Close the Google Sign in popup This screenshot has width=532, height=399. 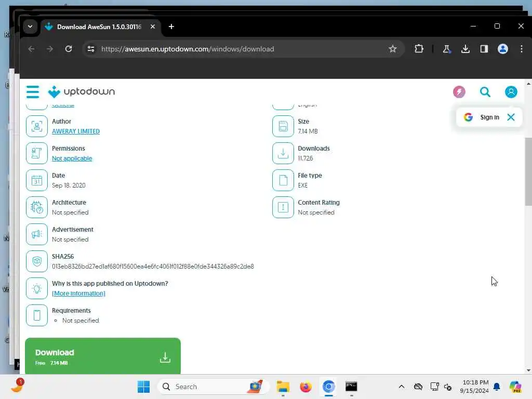pos(511,117)
